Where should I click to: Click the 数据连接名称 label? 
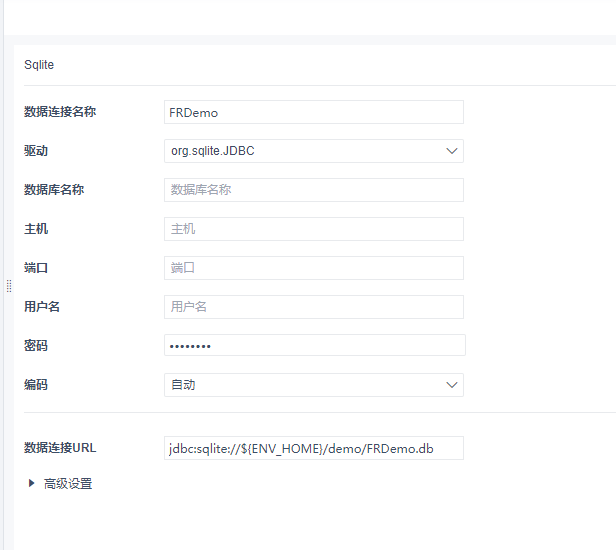click(60, 112)
